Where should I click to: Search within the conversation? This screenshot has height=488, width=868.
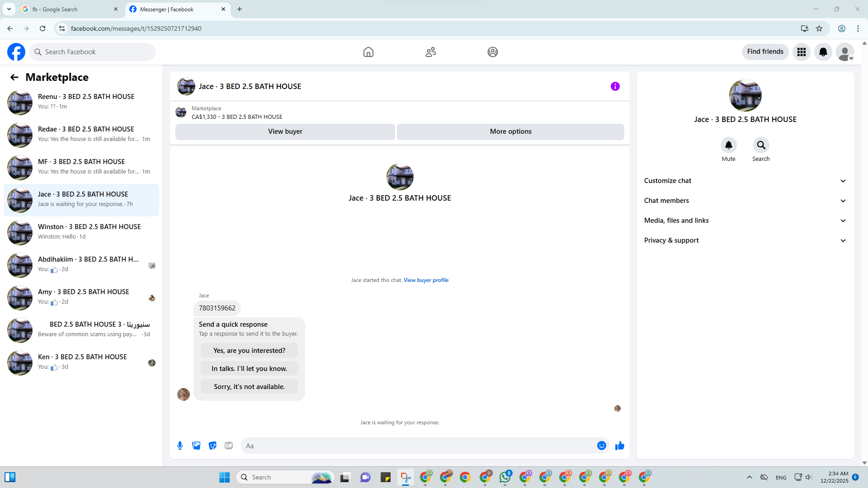click(x=761, y=145)
